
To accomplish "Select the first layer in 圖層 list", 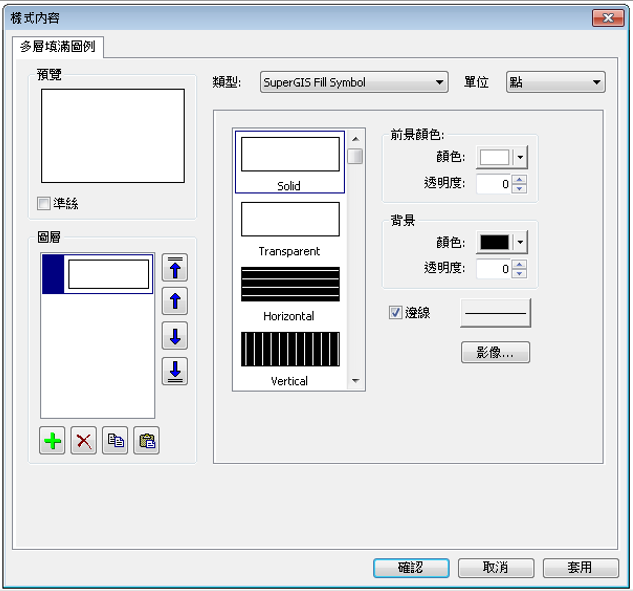I will (x=97, y=274).
